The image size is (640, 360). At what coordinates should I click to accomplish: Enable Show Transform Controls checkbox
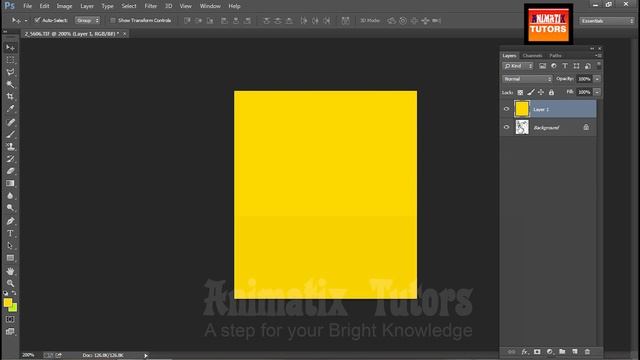(113, 20)
